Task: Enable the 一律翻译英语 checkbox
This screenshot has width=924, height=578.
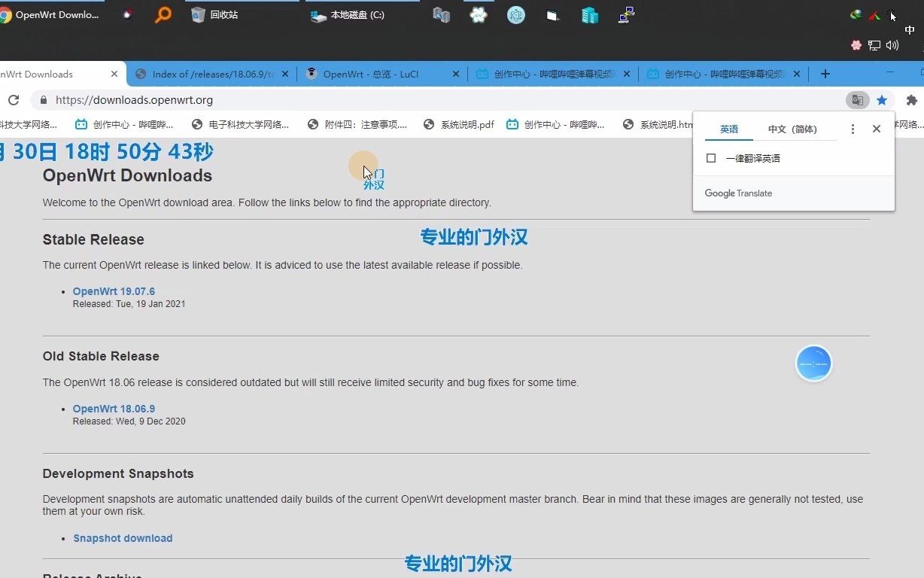Action: (x=711, y=158)
